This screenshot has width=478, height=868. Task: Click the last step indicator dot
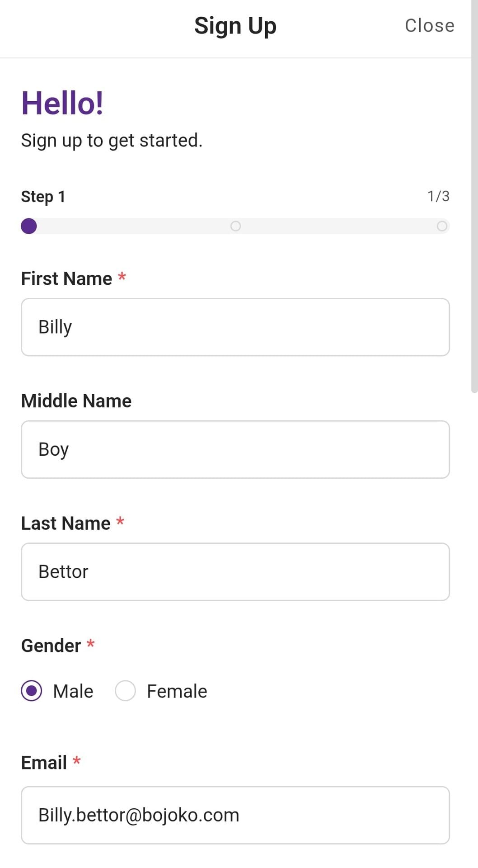pyautogui.click(x=442, y=226)
